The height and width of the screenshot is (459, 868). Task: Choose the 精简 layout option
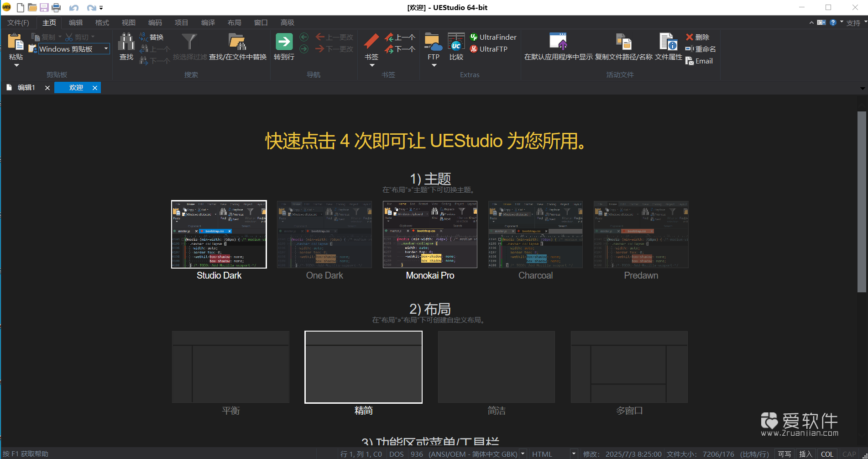[x=363, y=367]
